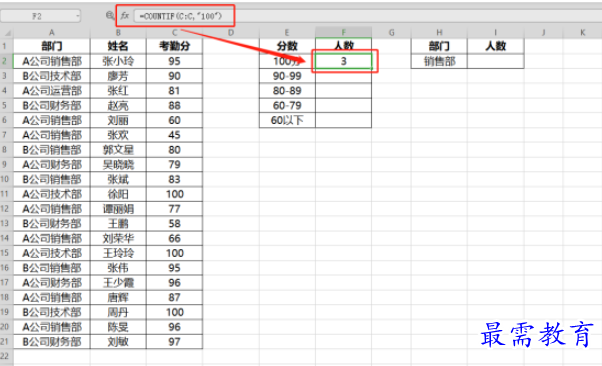Click the name cell 刘敏

pyautogui.click(x=118, y=341)
